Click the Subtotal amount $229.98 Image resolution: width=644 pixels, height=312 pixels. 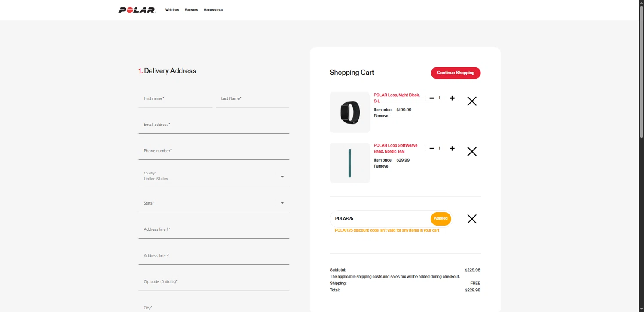click(472, 270)
